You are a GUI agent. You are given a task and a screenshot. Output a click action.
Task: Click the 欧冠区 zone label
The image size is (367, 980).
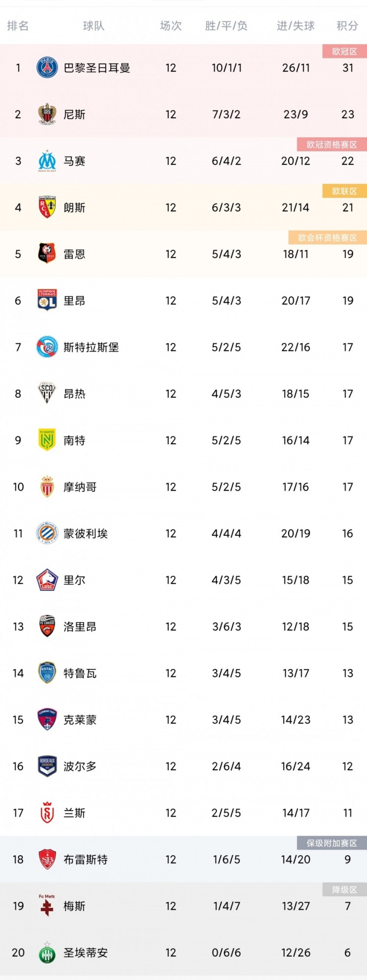tap(344, 51)
